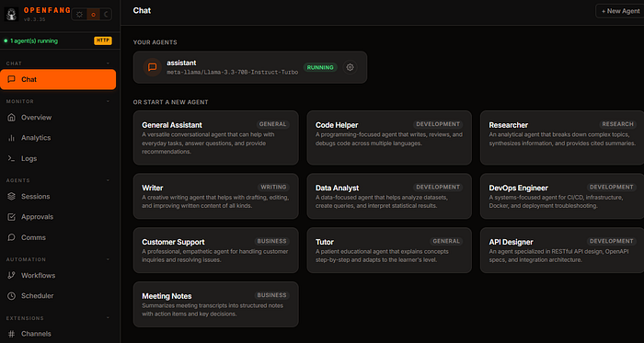Switch to light theme sun icon
The height and width of the screenshot is (343, 644).
[x=80, y=15]
